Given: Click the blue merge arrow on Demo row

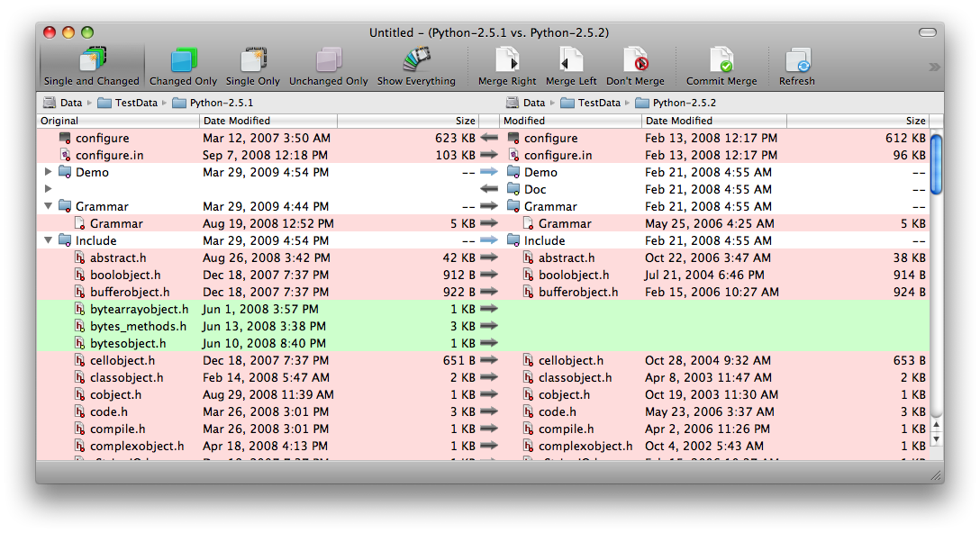Looking at the screenshot, I should (x=489, y=172).
